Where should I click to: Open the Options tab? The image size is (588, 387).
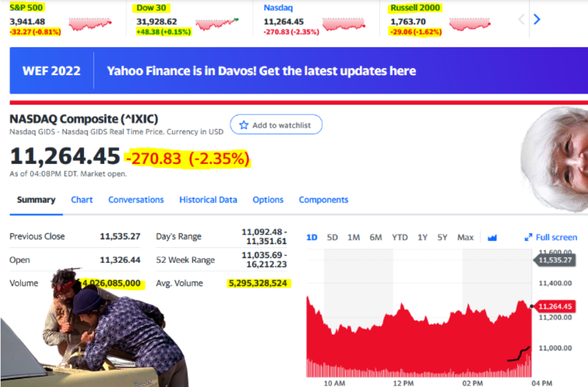click(268, 200)
